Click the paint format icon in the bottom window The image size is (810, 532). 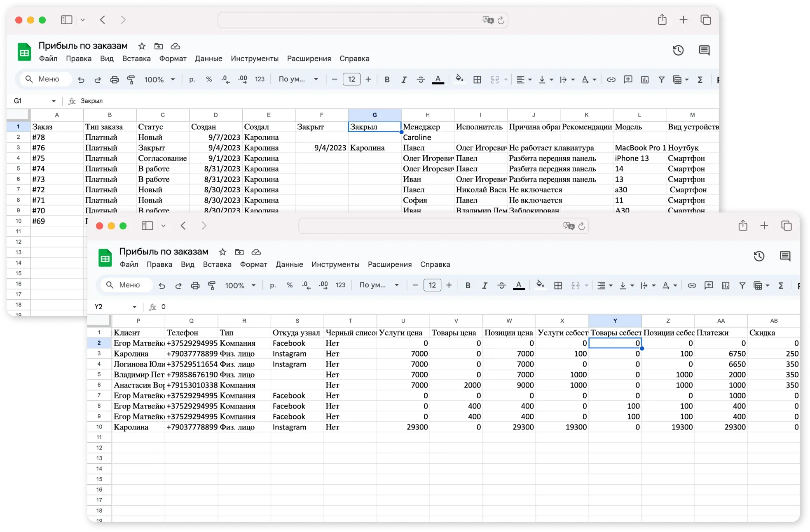point(212,285)
